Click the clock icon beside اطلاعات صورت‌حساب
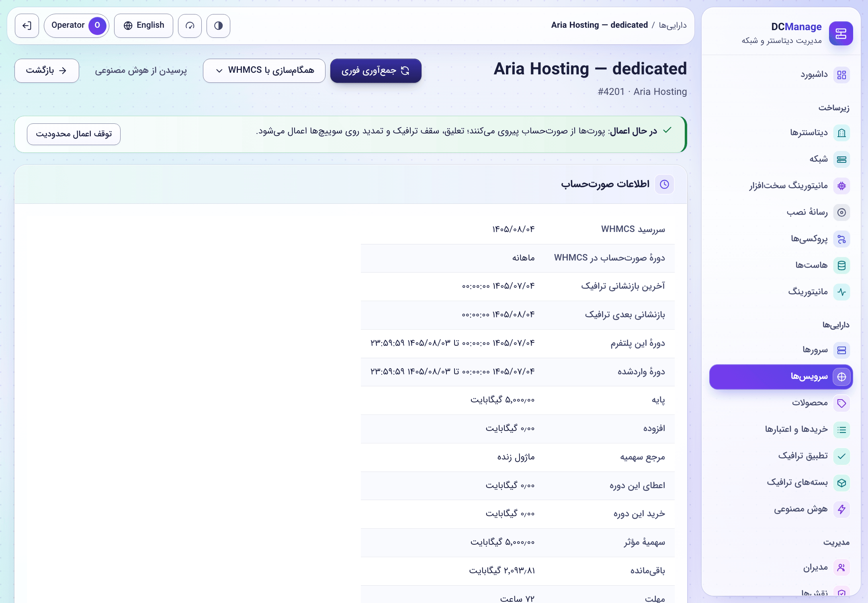Viewport: 868px width, 603px height. tap(665, 184)
